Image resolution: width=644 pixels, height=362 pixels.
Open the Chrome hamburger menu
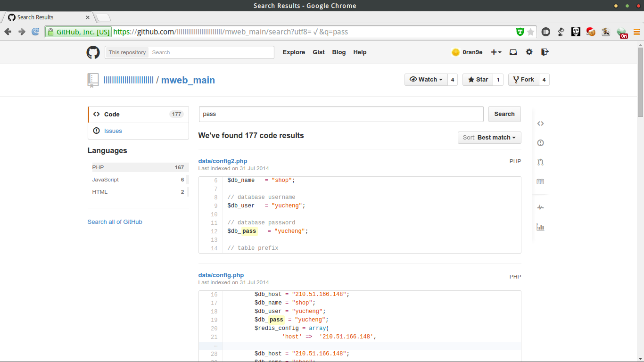pyautogui.click(x=636, y=32)
